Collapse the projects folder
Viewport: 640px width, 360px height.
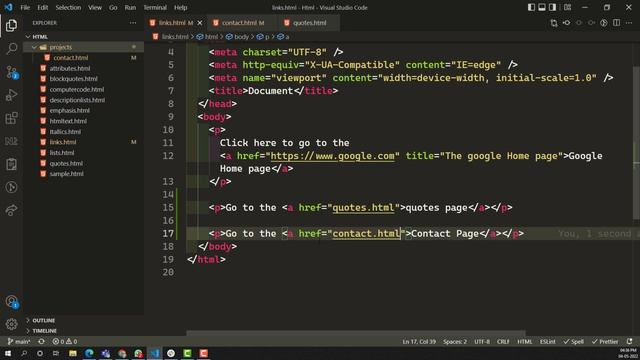[x=84, y=47]
